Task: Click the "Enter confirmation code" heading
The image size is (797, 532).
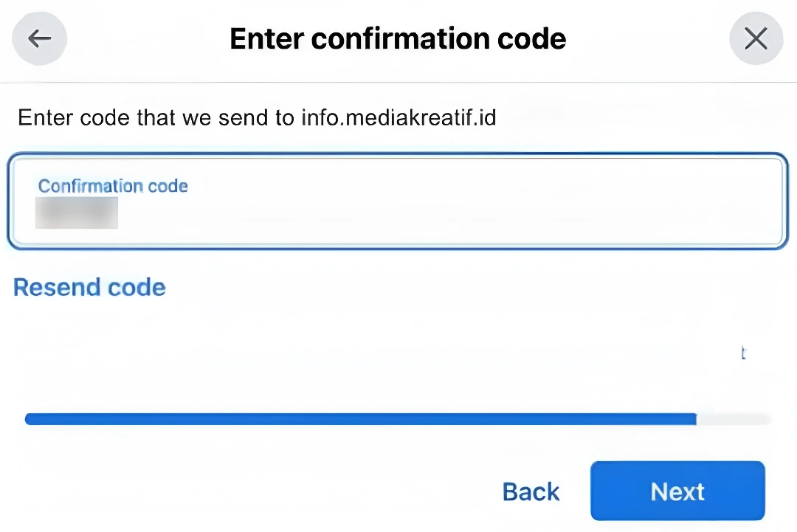Action: tap(398, 38)
